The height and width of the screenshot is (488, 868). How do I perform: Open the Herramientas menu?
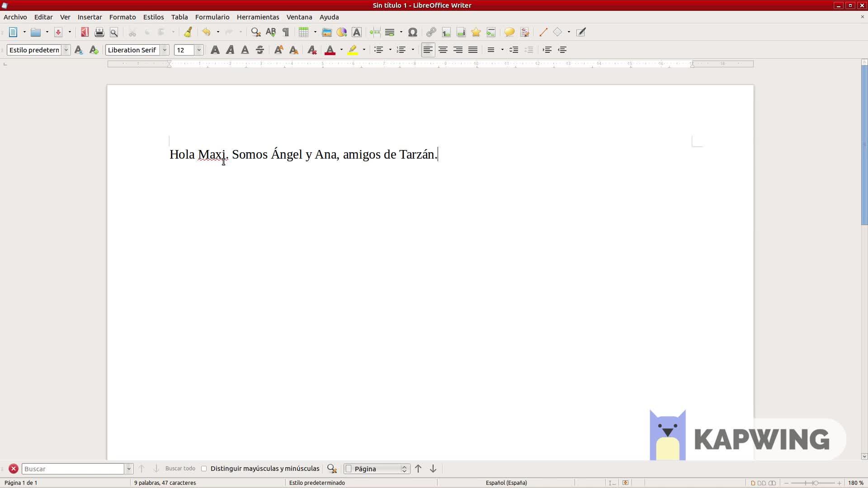coord(258,17)
